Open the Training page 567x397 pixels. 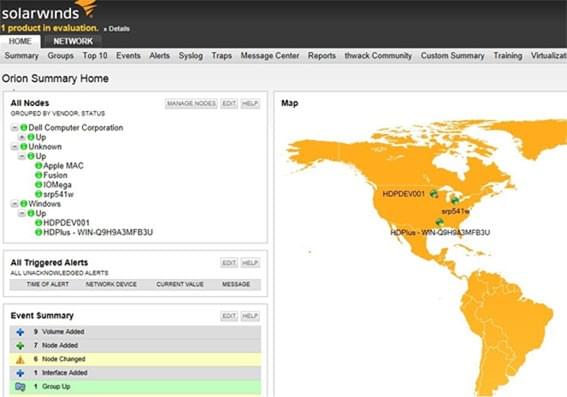pos(508,56)
